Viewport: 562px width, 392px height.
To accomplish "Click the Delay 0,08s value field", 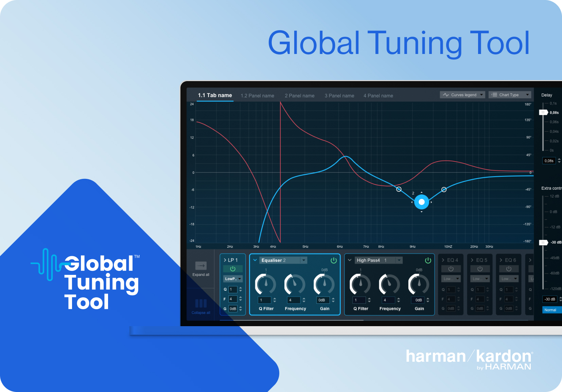I will [x=549, y=161].
